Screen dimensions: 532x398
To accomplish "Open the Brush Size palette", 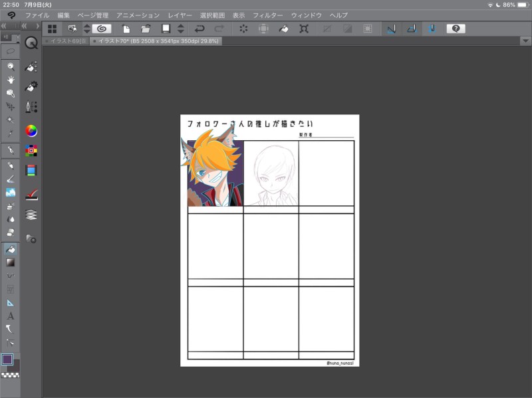I will 31,107.
